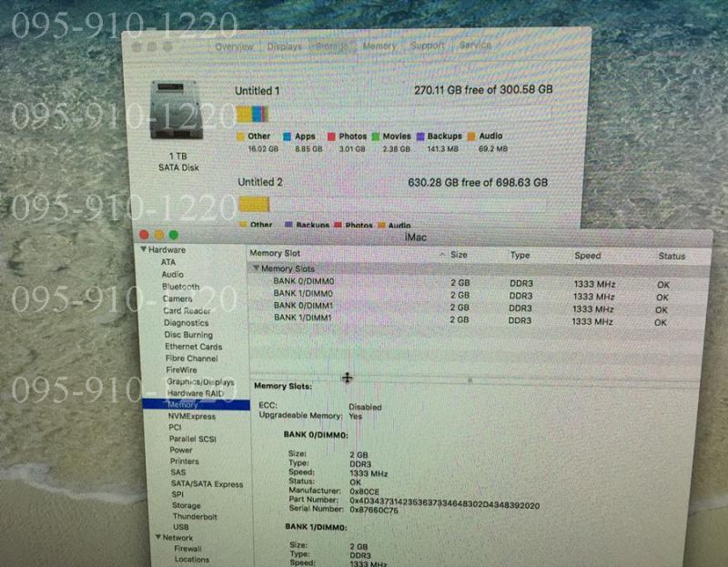Click the Serial Number value 0x87660C75
The width and height of the screenshot is (728, 567).
point(374,511)
